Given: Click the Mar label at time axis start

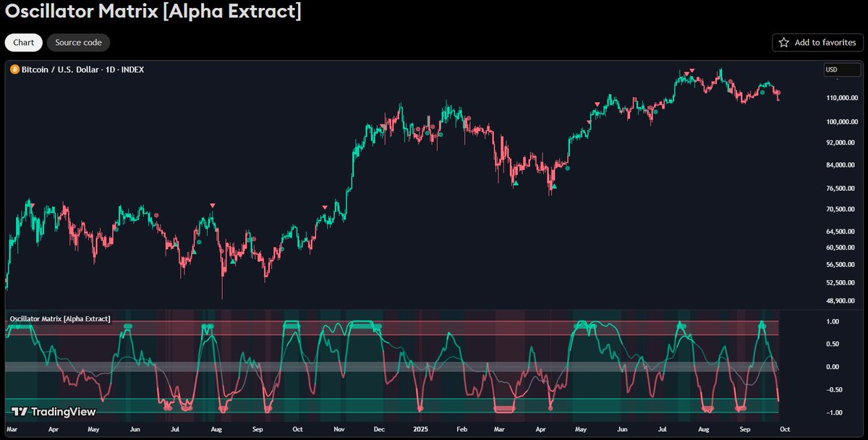Looking at the screenshot, I should pyautogui.click(x=12, y=428).
